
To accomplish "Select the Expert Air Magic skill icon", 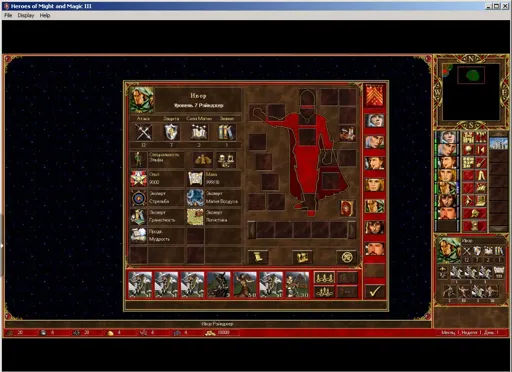I will point(195,198).
